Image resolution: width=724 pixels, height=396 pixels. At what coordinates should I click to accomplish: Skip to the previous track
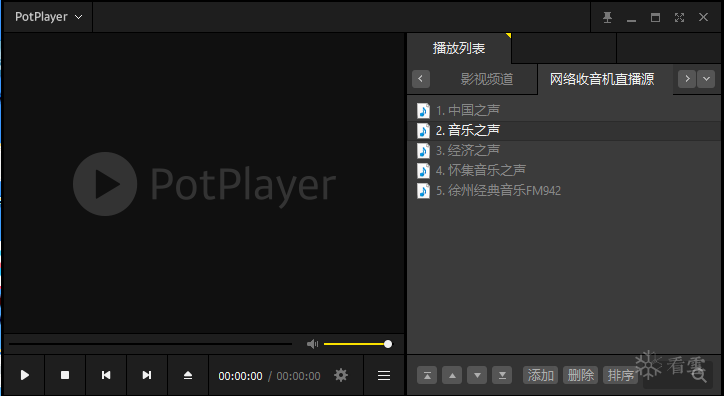click(x=106, y=375)
